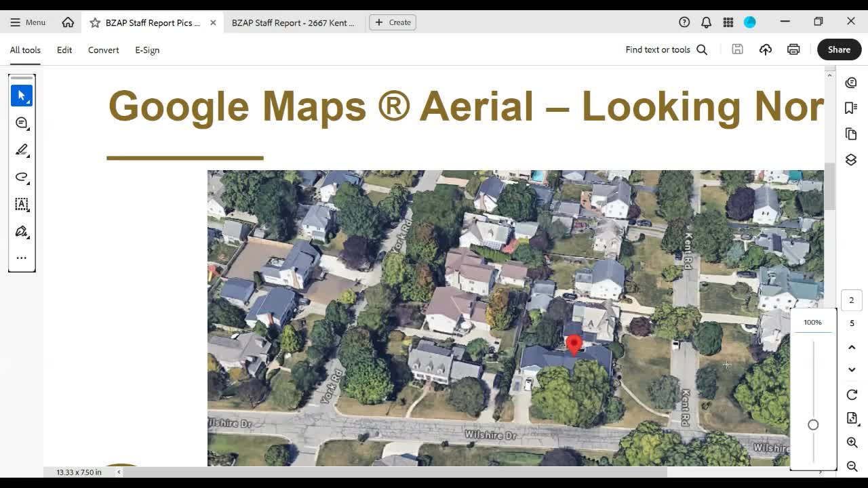Viewport: 868px width, 488px height.
Task: Click the page number field showing 2
Action: click(852, 300)
